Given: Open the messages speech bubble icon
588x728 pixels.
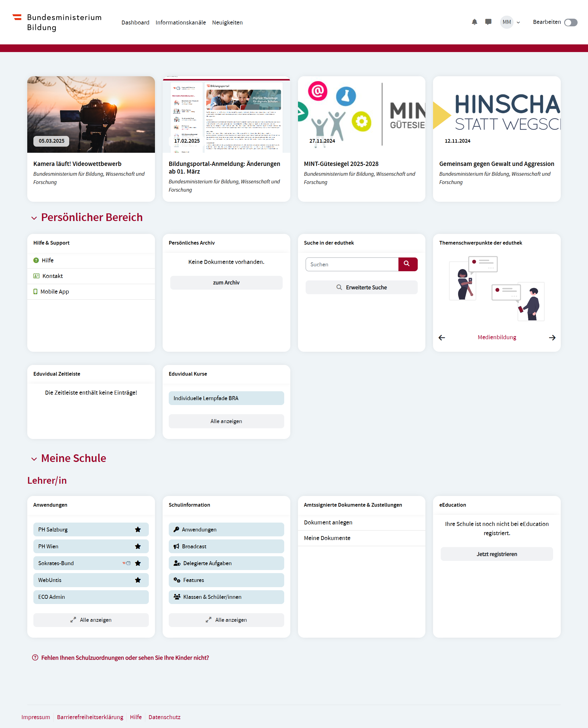Looking at the screenshot, I should click(488, 22).
